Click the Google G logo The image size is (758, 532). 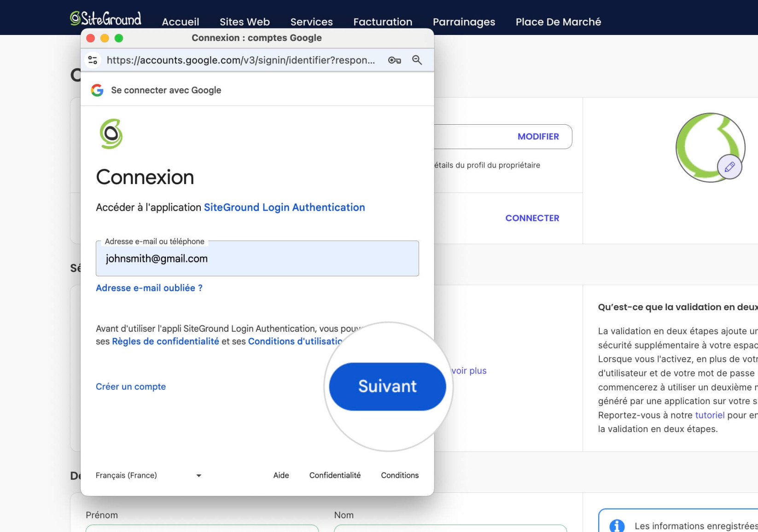point(97,90)
